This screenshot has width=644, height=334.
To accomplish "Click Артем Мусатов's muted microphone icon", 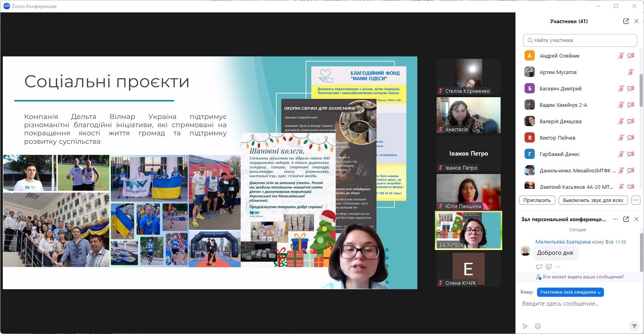I will coord(630,72).
